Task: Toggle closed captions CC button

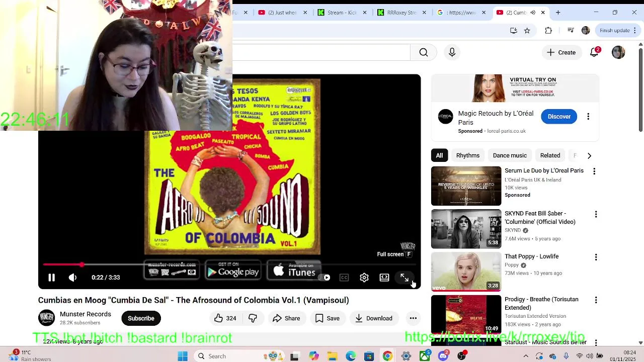Action: click(344, 278)
